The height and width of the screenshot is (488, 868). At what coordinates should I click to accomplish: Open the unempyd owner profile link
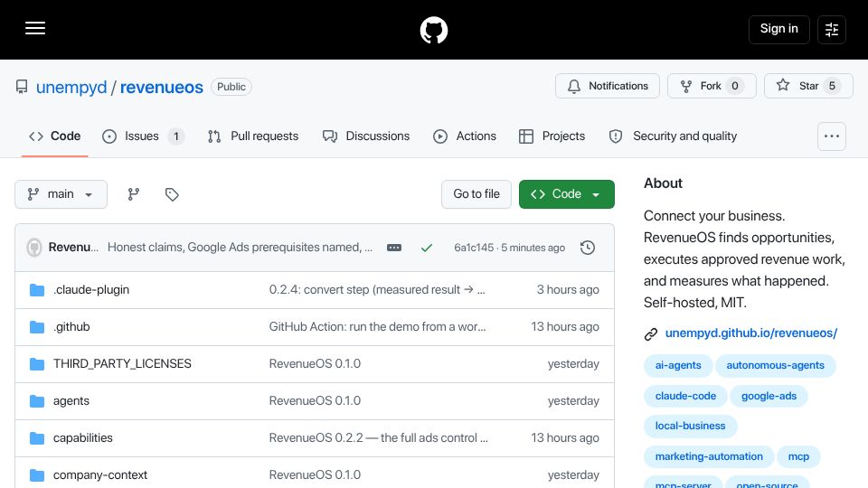pos(71,87)
